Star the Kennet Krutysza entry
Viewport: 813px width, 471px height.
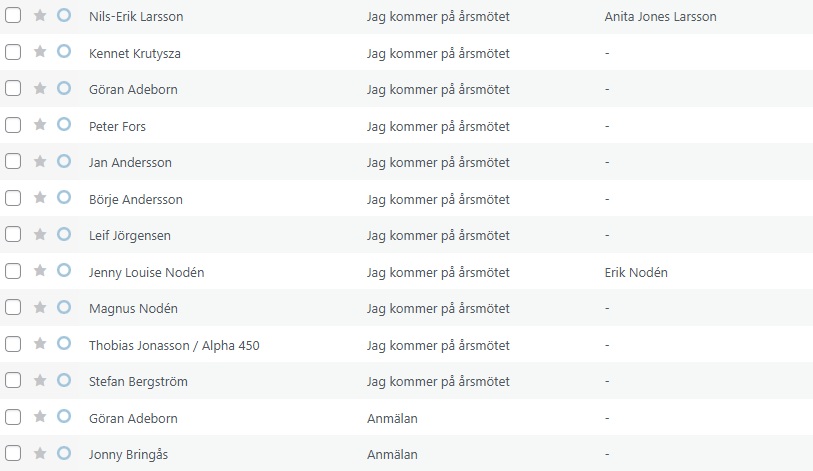[40, 52]
